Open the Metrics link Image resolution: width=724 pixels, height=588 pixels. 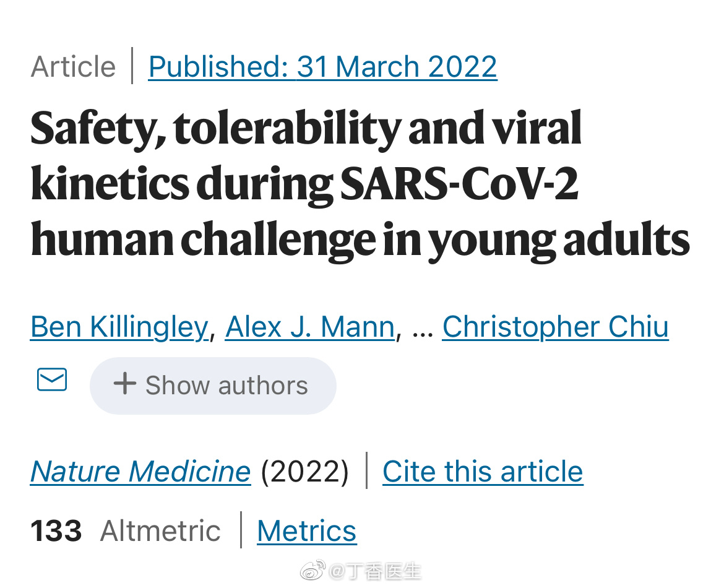[306, 531]
